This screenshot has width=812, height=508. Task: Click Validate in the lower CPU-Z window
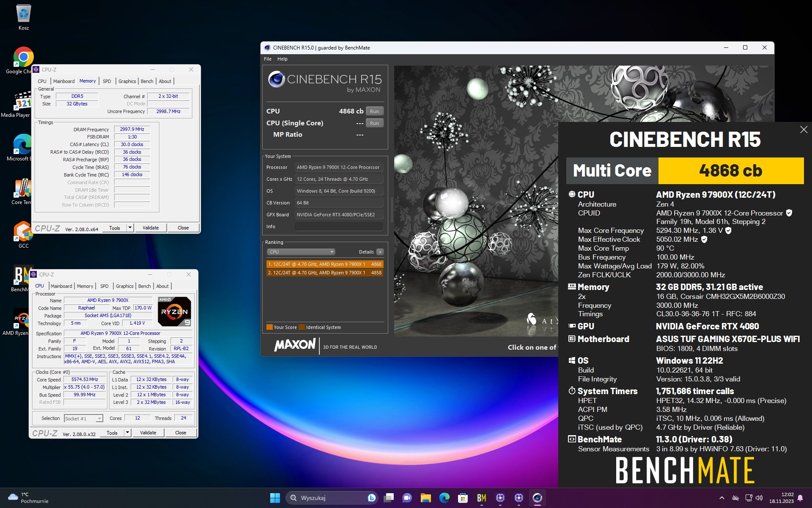(x=148, y=433)
